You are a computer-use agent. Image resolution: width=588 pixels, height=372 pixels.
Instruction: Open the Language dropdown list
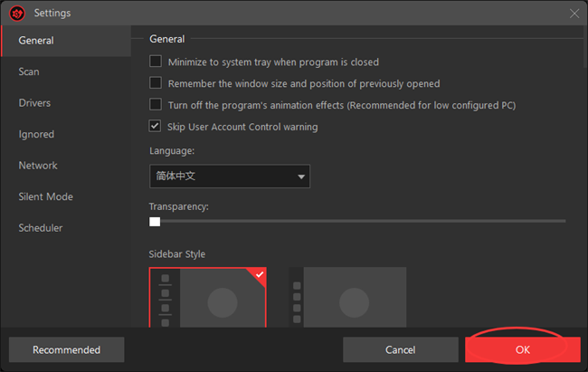click(229, 176)
